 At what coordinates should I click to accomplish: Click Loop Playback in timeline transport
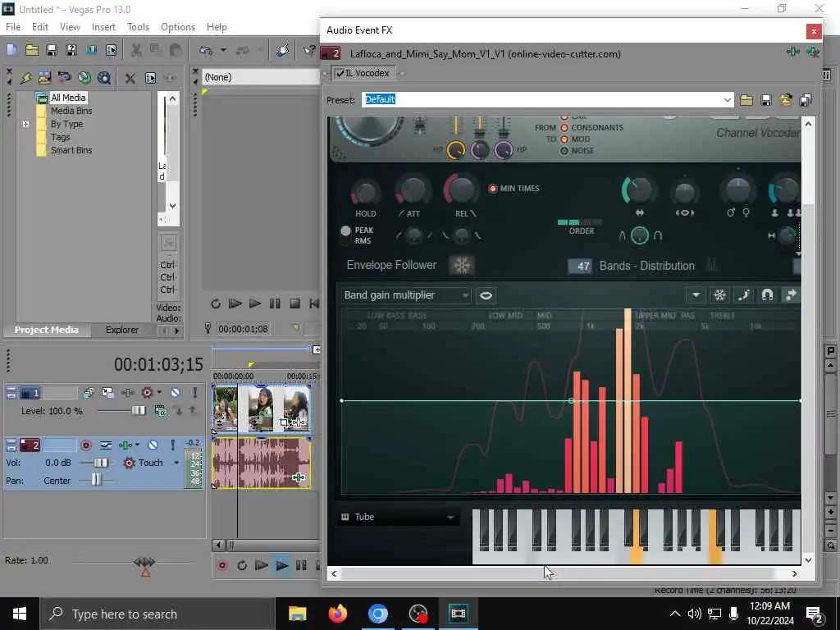[242, 566]
